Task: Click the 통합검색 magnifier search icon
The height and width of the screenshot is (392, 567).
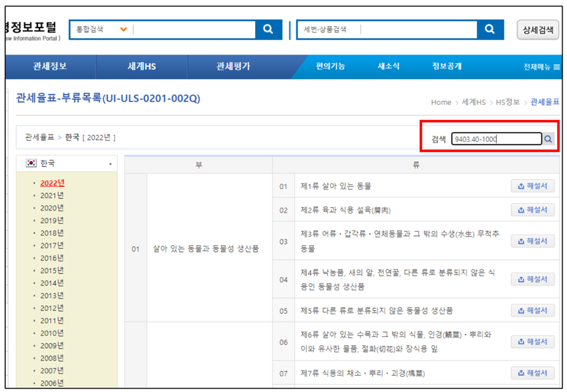Action: coord(268,29)
